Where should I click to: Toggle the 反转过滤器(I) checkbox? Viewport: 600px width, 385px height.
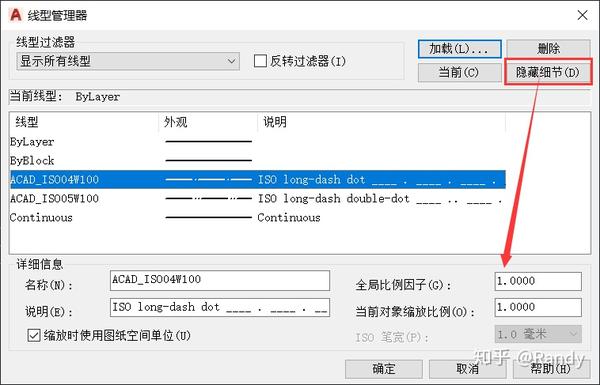(x=260, y=61)
